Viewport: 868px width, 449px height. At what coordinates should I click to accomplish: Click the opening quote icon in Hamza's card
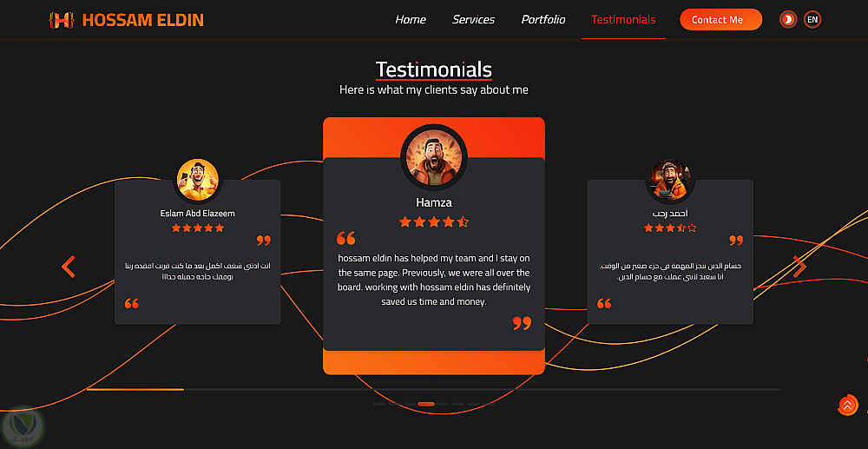click(346, 239)
